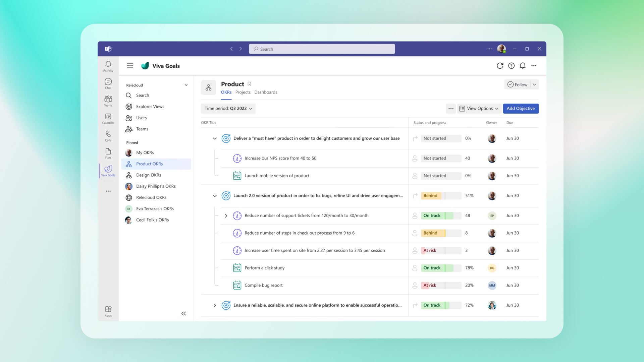Click the OKR Title column header
Image resolution: width=644 pixels, height=362 pixels.
[209, 123]
